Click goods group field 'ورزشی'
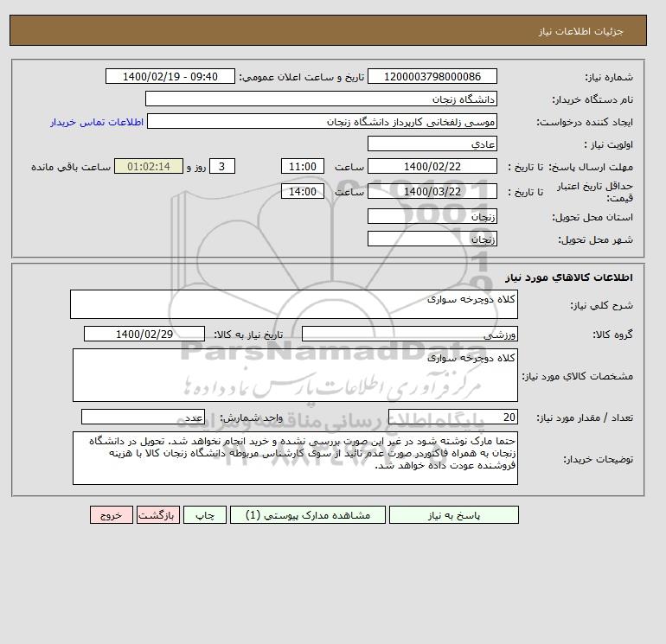 tap(409, 334)
